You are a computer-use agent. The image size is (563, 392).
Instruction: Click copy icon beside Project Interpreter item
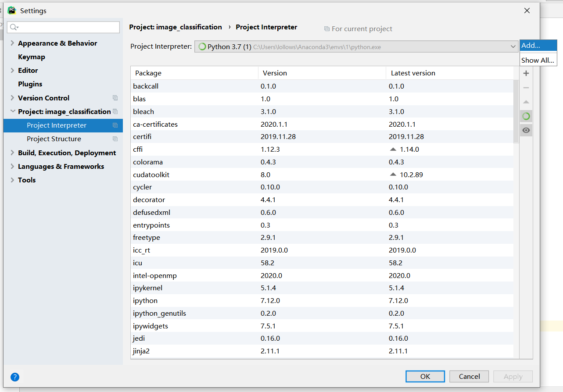[x=115, y=125]
